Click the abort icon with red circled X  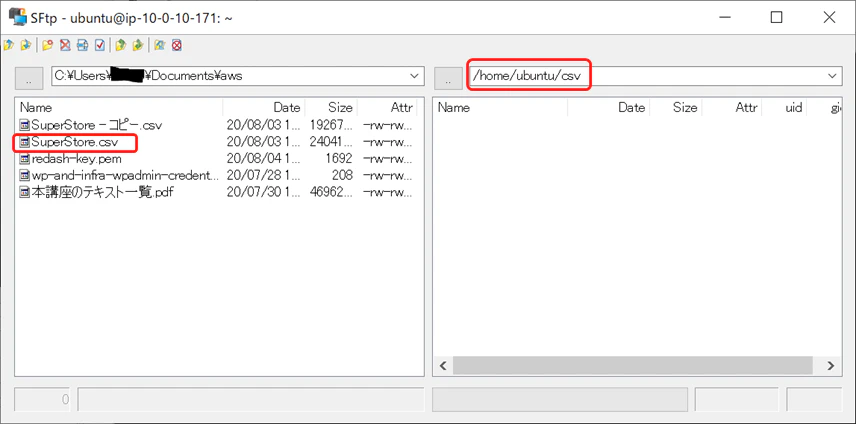coord(176,45)
